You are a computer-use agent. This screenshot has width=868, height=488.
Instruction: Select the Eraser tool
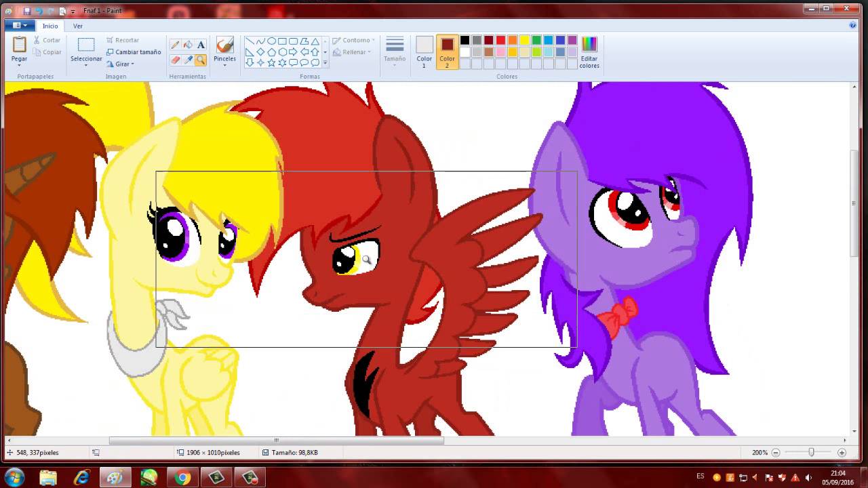point(175,60)
